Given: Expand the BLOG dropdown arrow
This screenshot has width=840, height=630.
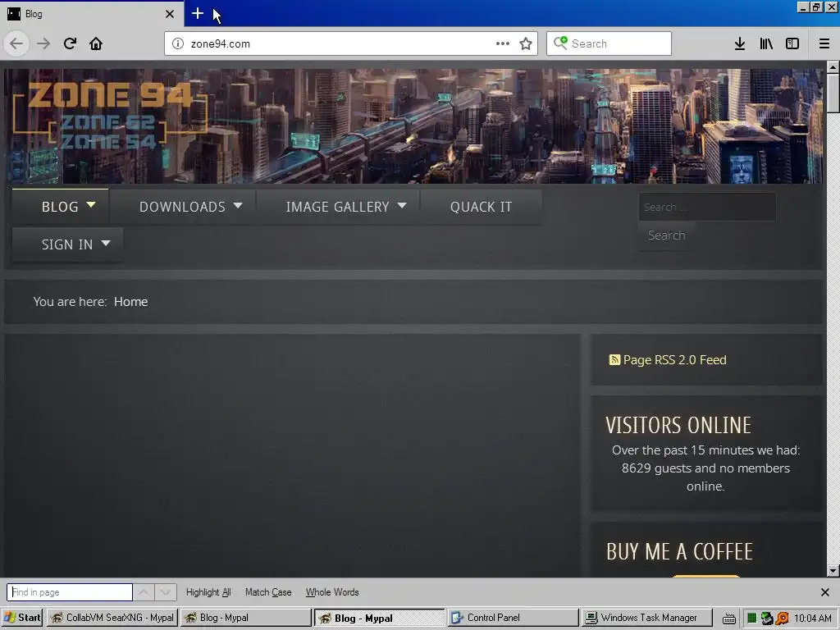Looking at the screenshot, I should click(x=91, y=204).
